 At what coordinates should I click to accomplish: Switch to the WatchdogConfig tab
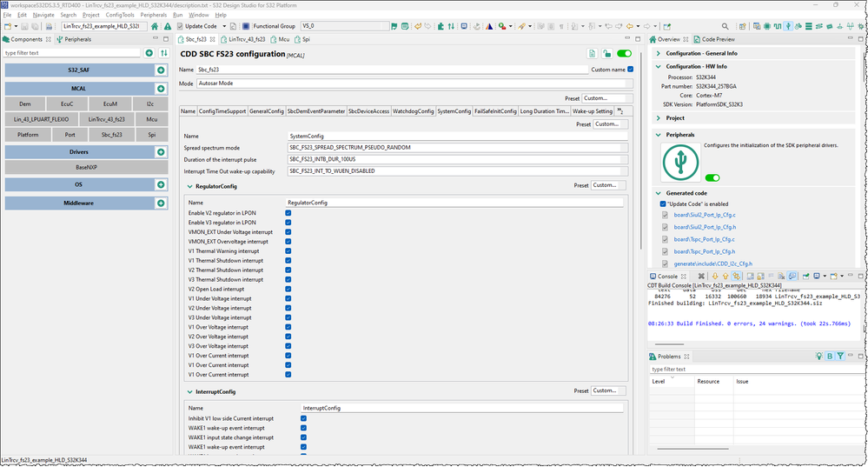tap(413, 111)
